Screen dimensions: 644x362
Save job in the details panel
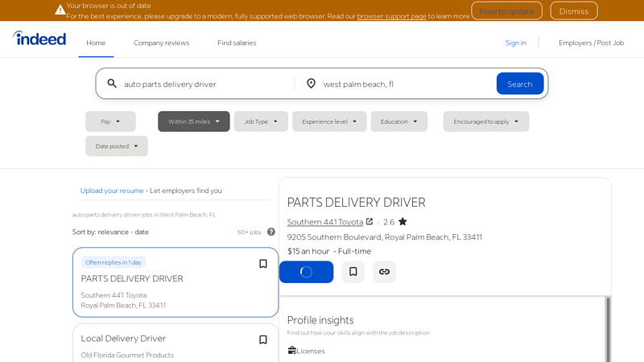click(x=353, y=272)
